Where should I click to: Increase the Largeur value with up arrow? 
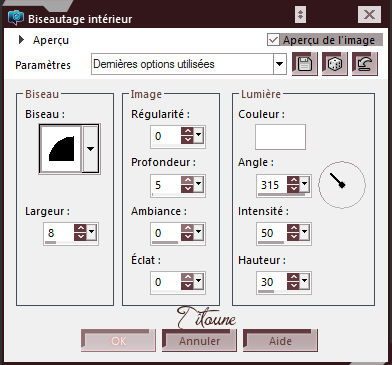click(x=80, y=228)
